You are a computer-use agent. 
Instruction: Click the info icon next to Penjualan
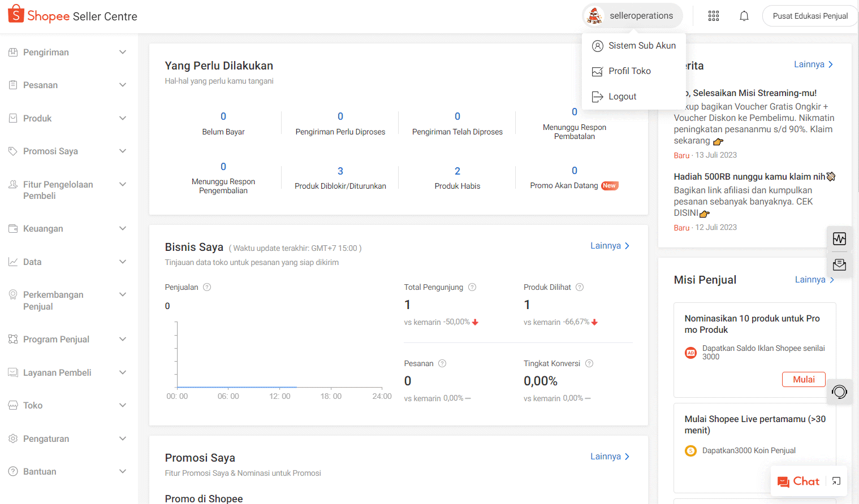tap(207, 287)
